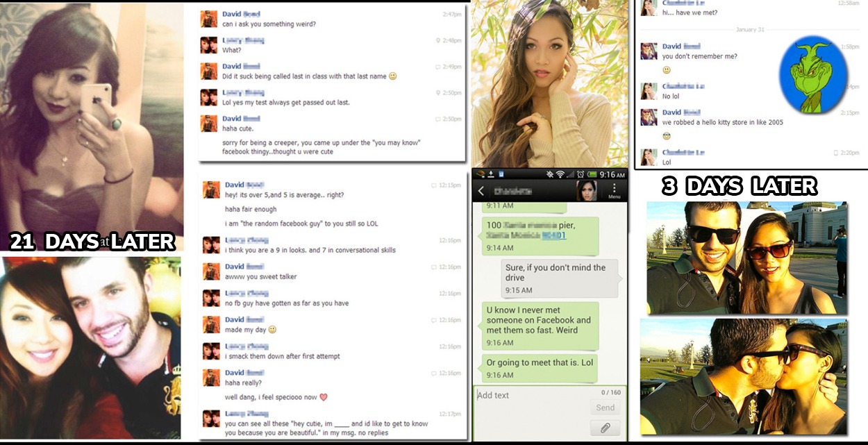The height and width of the screenshot is (445, 868).
Task: Open the three-dot Menu in the phone chat
Action: [614, 190]
